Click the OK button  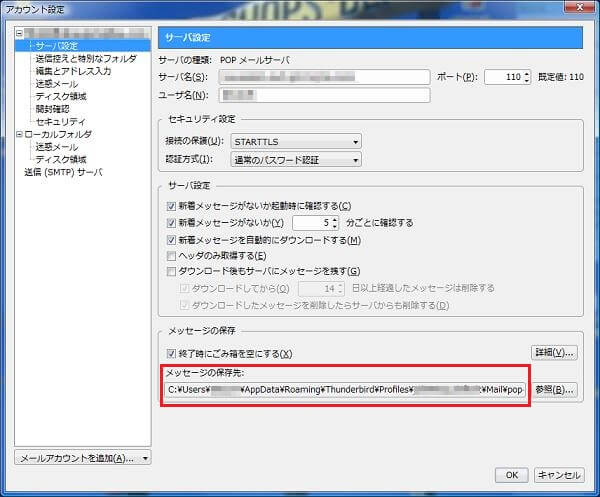point(512,475)
